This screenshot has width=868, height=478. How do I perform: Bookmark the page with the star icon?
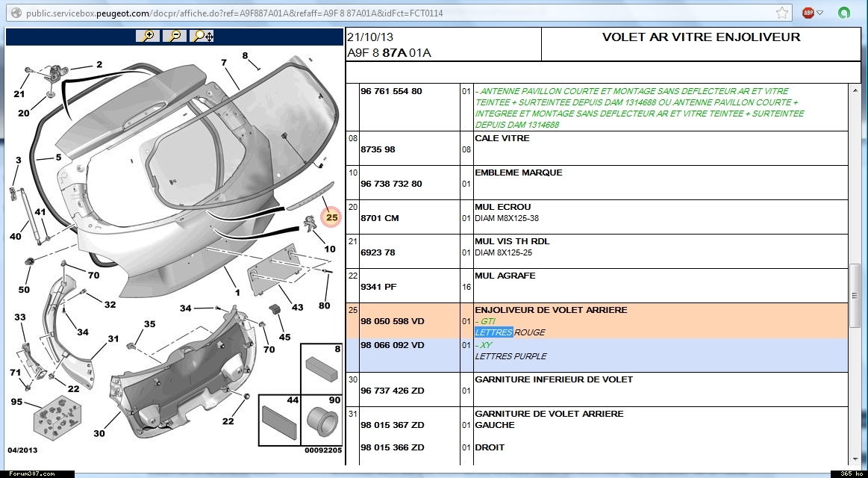pyautogui.click(x=781, y=13)
